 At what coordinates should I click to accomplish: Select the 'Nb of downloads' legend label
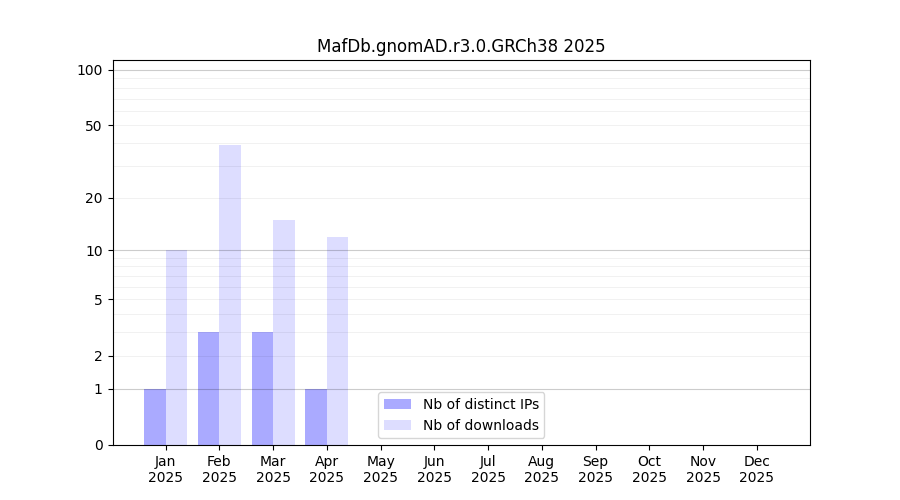(x=481, y=425)
